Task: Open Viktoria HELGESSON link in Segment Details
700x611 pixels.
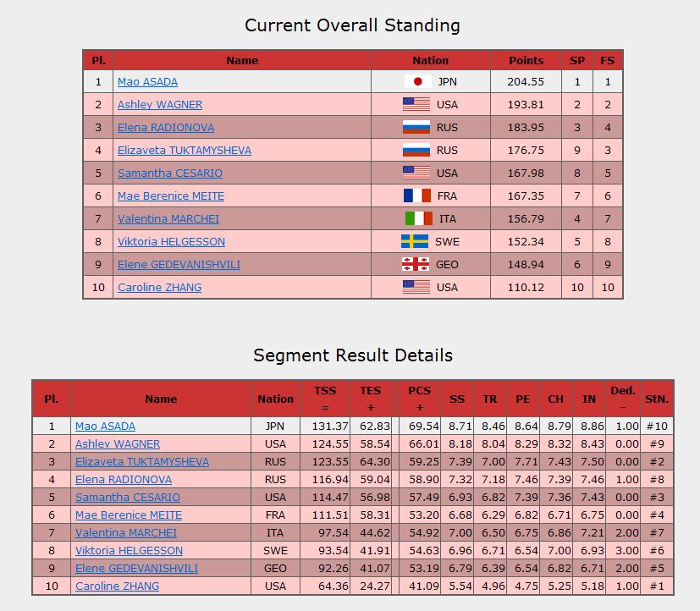Action: pos(129,550)
